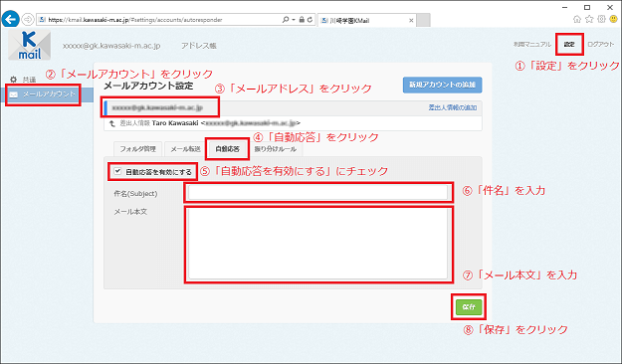Screen dimensions: 622x364
Task: Click the 件名(Subject) input field
Action: click(318, 192)
